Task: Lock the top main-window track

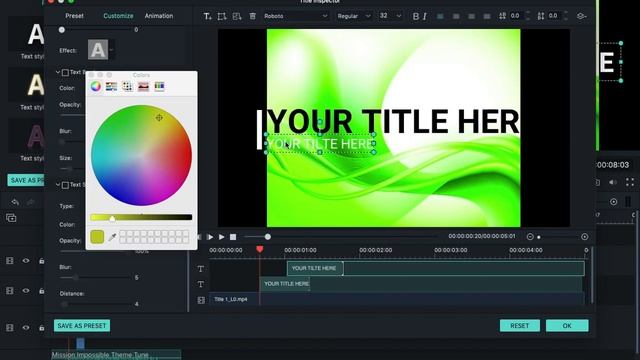Action: click(x=41, y=261)
